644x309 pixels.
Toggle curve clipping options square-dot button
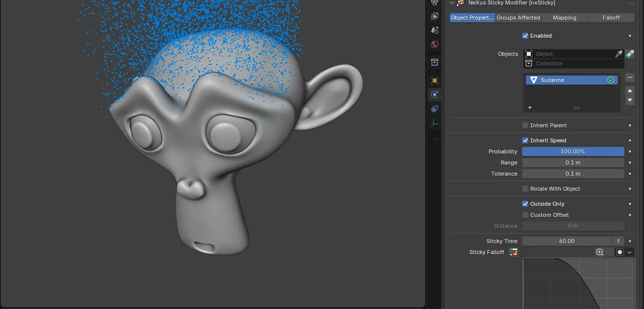click(x=620, y=252)
